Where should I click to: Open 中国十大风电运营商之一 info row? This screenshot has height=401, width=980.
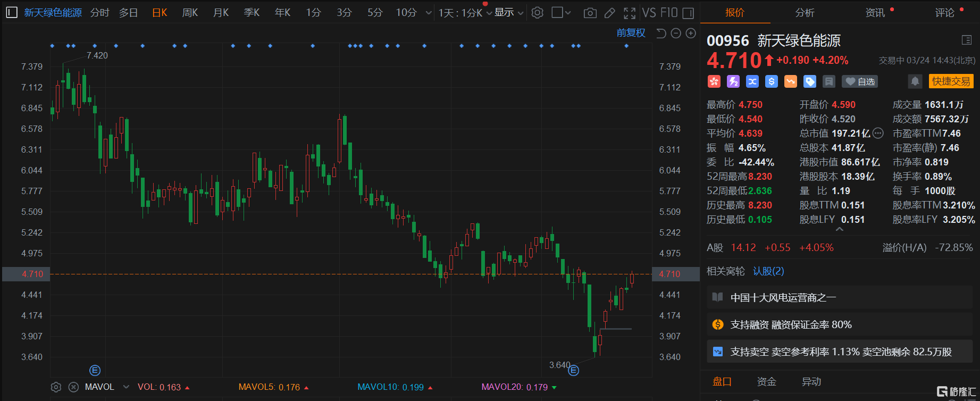pos(840,297)
